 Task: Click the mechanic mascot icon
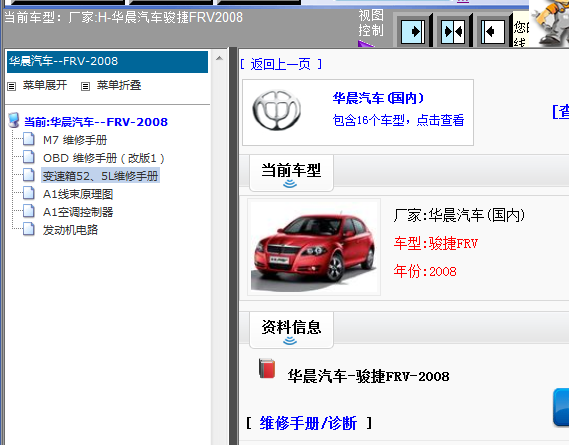coord(550,23)
